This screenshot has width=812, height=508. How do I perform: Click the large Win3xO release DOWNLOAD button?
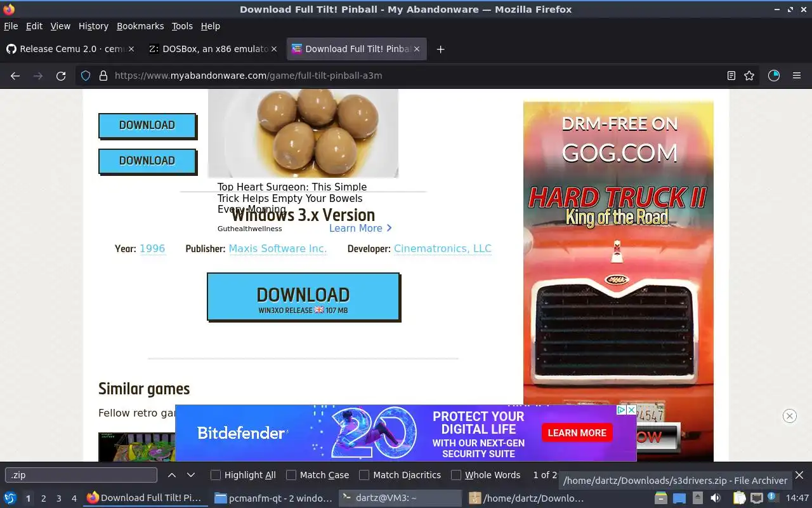coord(303,297)
